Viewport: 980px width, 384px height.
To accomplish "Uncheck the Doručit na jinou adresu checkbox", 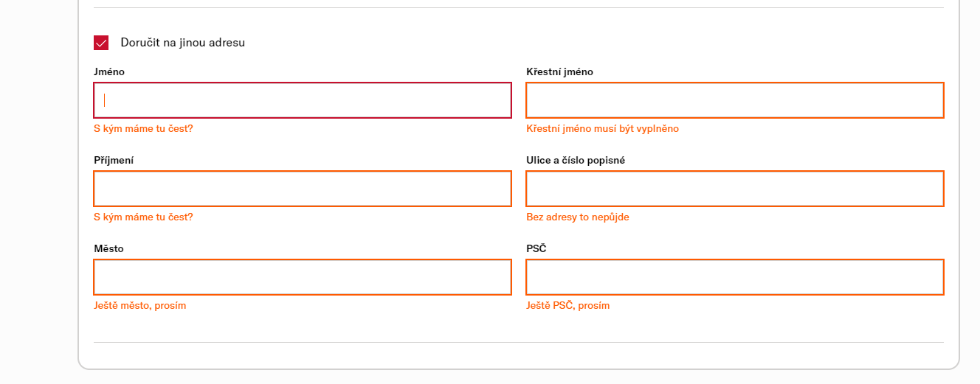I will tap(101, 43).
